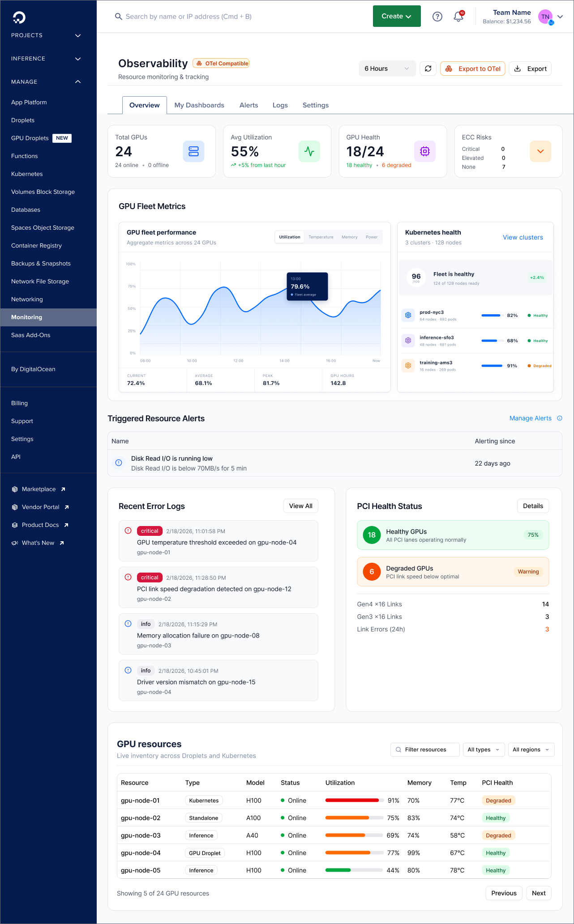
Task: Click the Product Docs sidebar icon
Action: pyautogui.click(x=15, y=525)
